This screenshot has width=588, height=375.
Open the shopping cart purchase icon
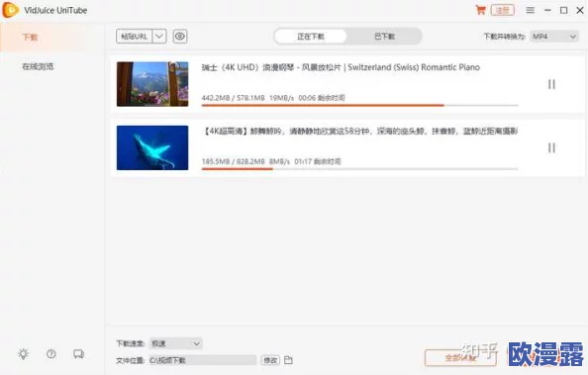[x=480, y=10]
